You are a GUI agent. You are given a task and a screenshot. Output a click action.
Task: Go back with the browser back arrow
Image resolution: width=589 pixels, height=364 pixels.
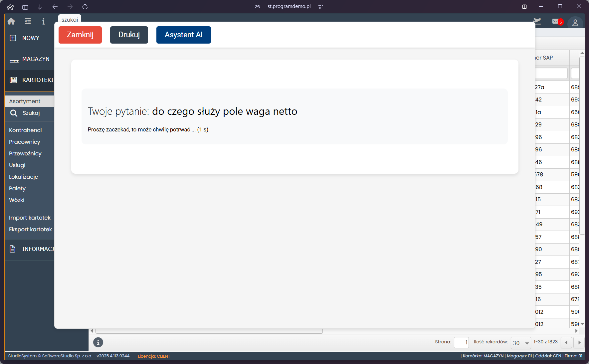pyautogui.click(x=55, y=7)
